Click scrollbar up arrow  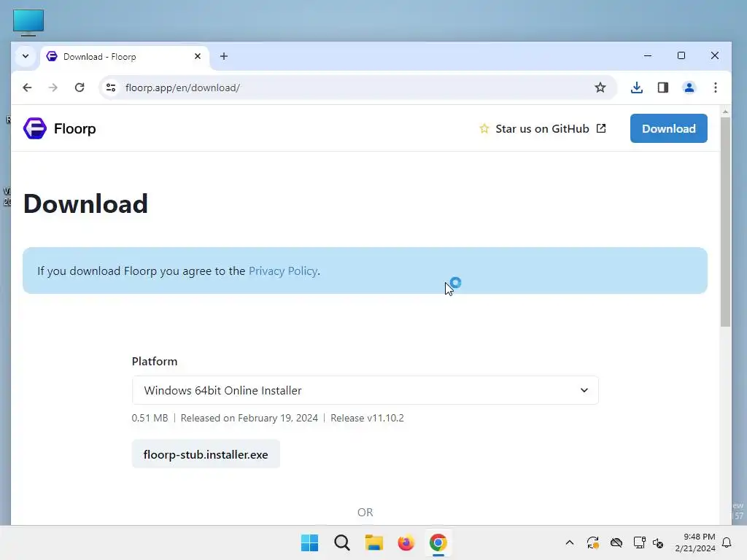[x=725, y=112]
